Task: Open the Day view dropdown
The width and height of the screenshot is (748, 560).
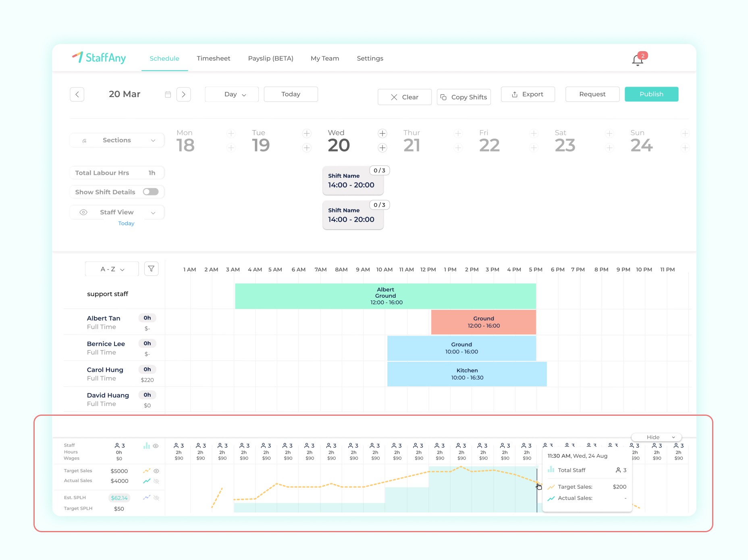Action: [231, 94]
